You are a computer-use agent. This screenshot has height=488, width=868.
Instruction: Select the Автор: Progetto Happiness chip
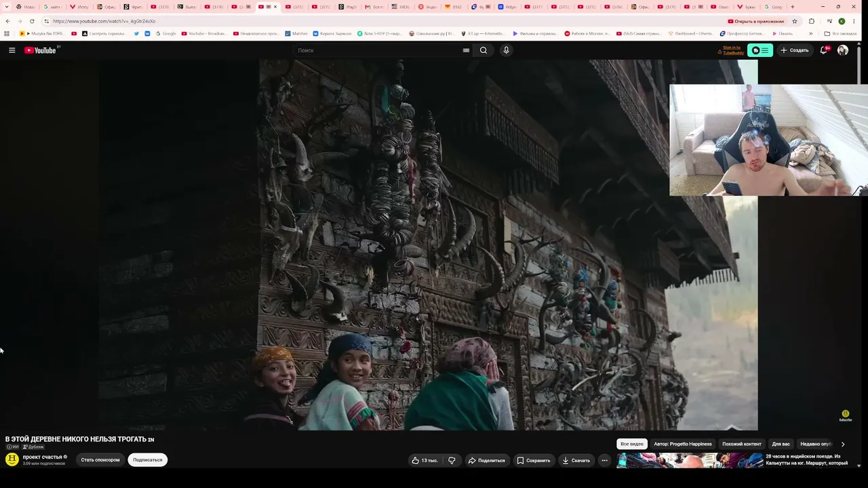pyautogui.click(x=683, y=444)
